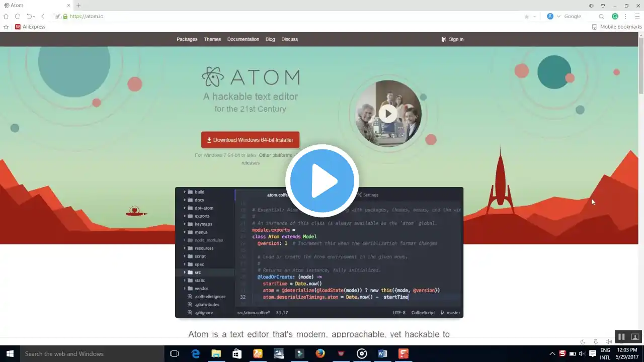This screenshot has width=644, height=362.
Task: Open the Packages menu item
Action: pos(187,39)
